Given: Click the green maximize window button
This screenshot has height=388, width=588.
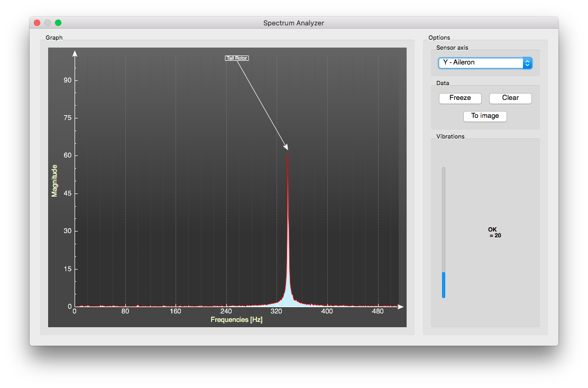Looking at the screenshot, I should click(58, 23).
